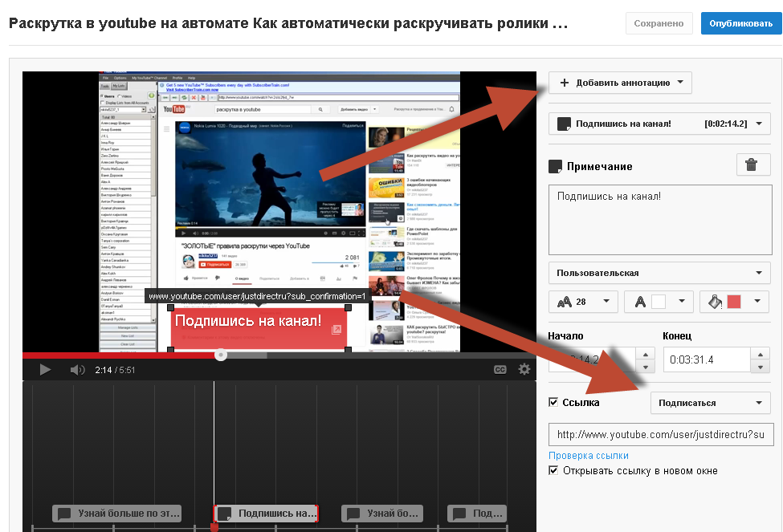Click the Примечание note icon in panel heading
This screenshot has height=532, width=783.
555,166
